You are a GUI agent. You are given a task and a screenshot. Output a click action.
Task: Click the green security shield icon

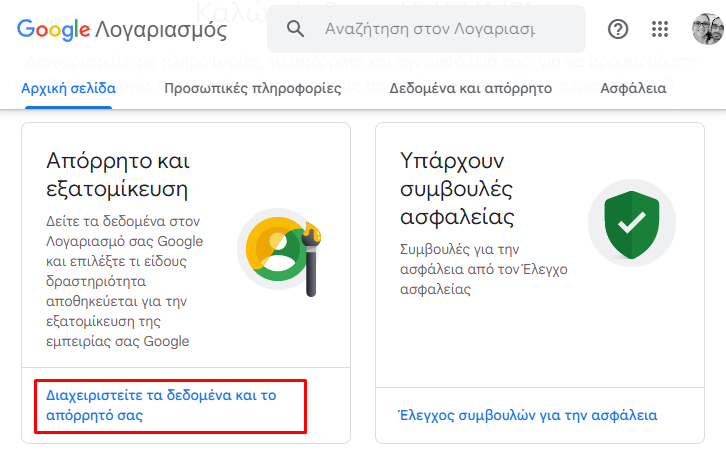click(x=632, y=224)
